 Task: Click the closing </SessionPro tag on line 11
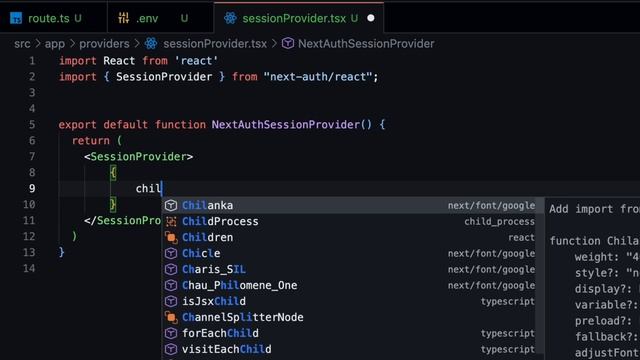coord(122,220)
